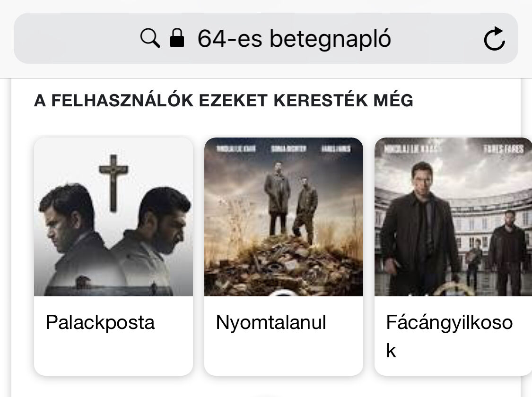Open the Nyomtalanul movie poster
The height and width of the screenshot is (397, 532).
click(x=283, y=217)
